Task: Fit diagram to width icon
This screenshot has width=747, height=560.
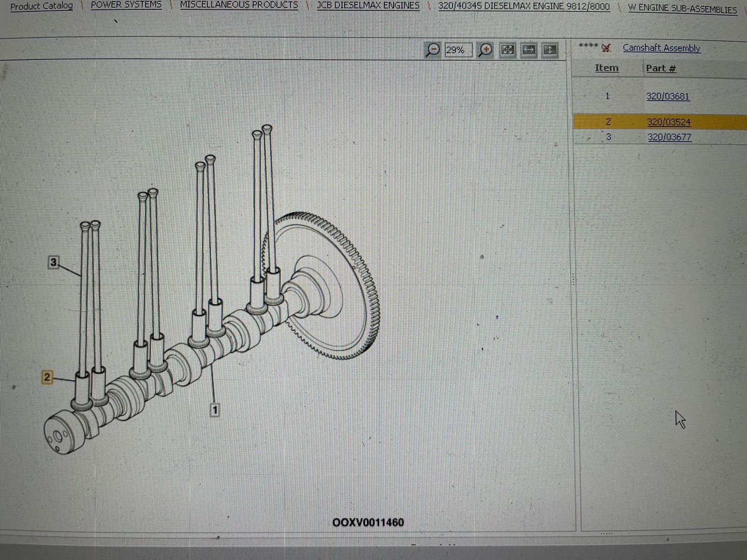Action: 529,49
